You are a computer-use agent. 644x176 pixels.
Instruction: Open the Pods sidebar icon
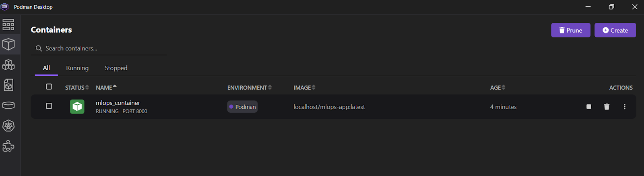(x=8, y=65)
